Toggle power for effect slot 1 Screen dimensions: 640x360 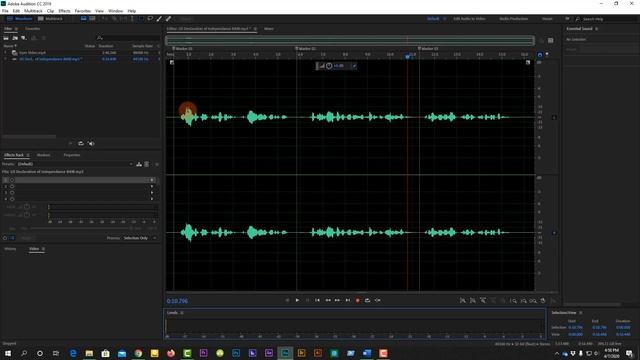coord(12,180)
